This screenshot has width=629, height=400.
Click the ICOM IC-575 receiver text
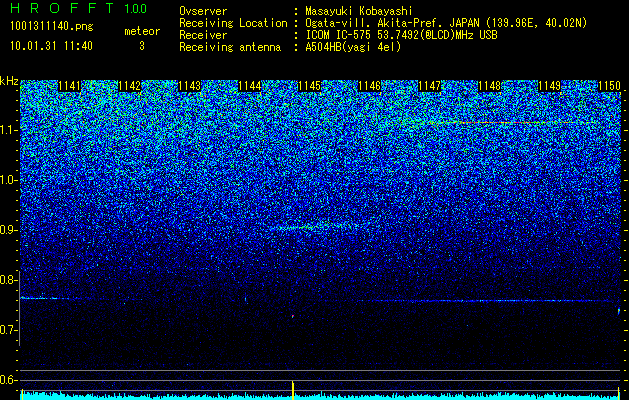401,35
